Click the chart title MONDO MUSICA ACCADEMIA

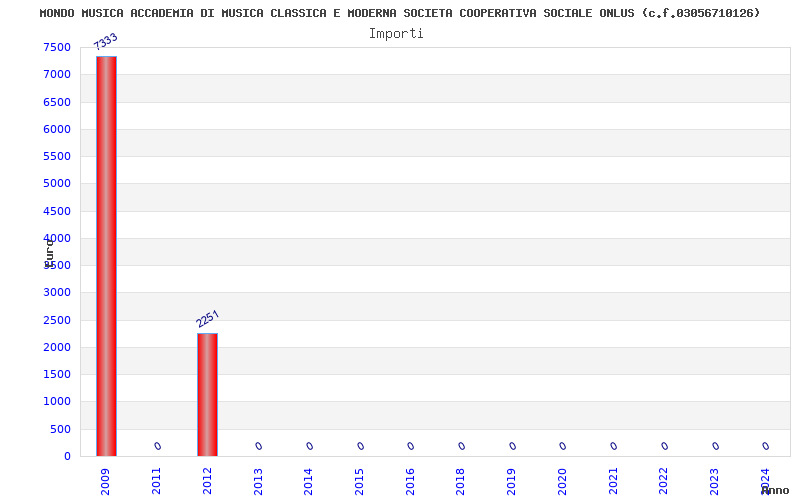coord(399,13)
